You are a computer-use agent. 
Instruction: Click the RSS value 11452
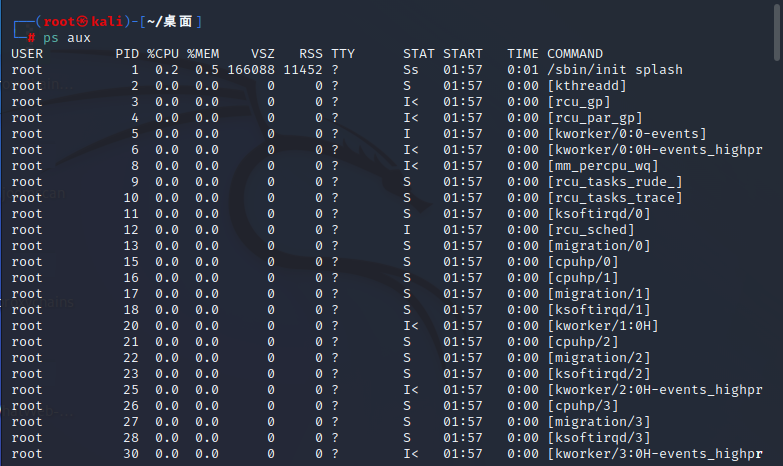301,70
